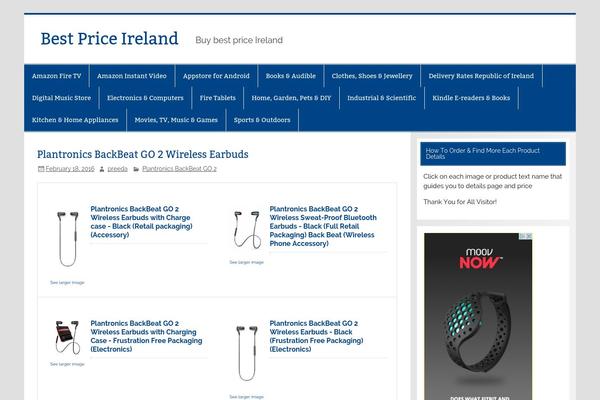Image resolution: width=600 pixels, height=400 pixels.
Task: Open Electronics & Computers category
Action: coord(145,98)
